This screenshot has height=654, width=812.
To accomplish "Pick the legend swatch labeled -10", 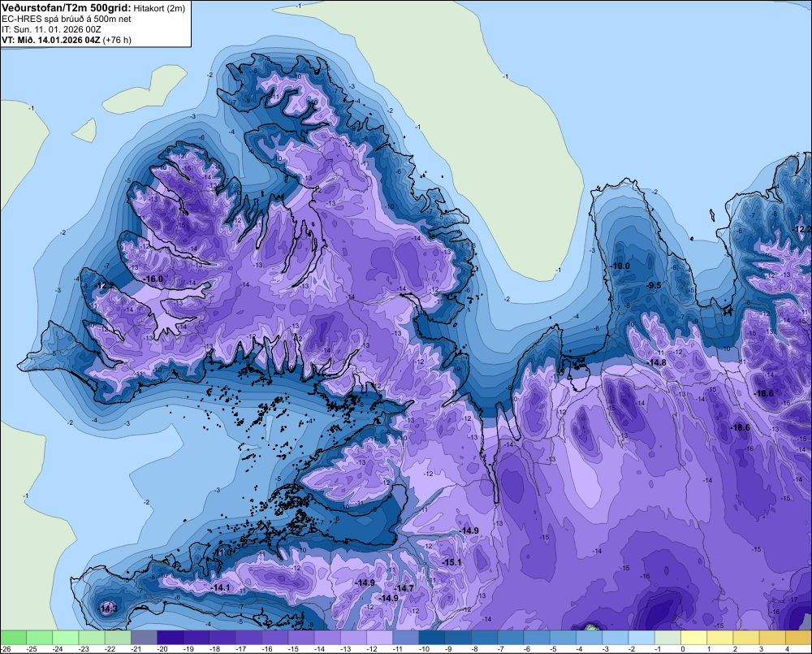I will tap(432, 637).
